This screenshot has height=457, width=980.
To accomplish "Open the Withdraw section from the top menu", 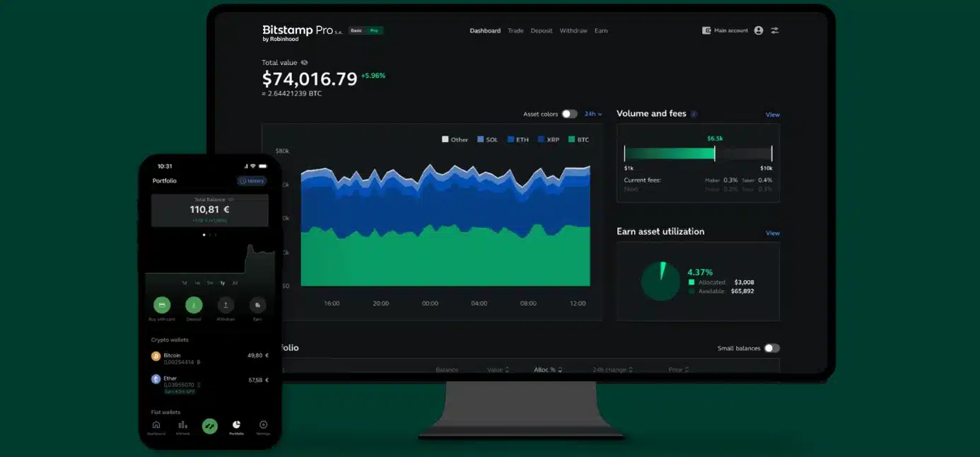I will click(x=573, y=30).
